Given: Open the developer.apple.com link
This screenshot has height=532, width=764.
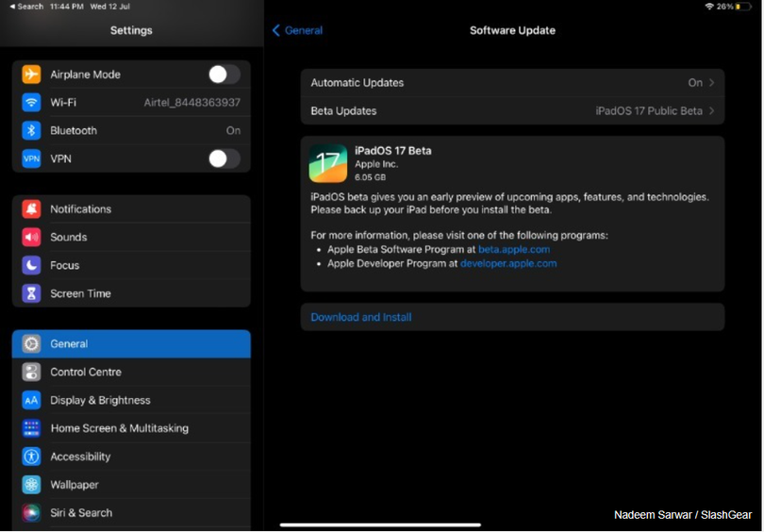Looking at the screenshot, I should 508,263.
